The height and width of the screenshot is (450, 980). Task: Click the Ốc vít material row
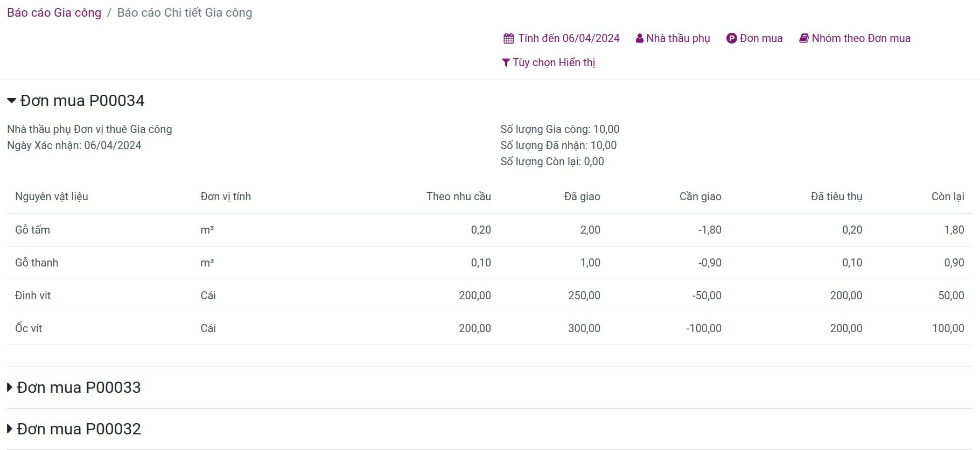click(29, 328)
